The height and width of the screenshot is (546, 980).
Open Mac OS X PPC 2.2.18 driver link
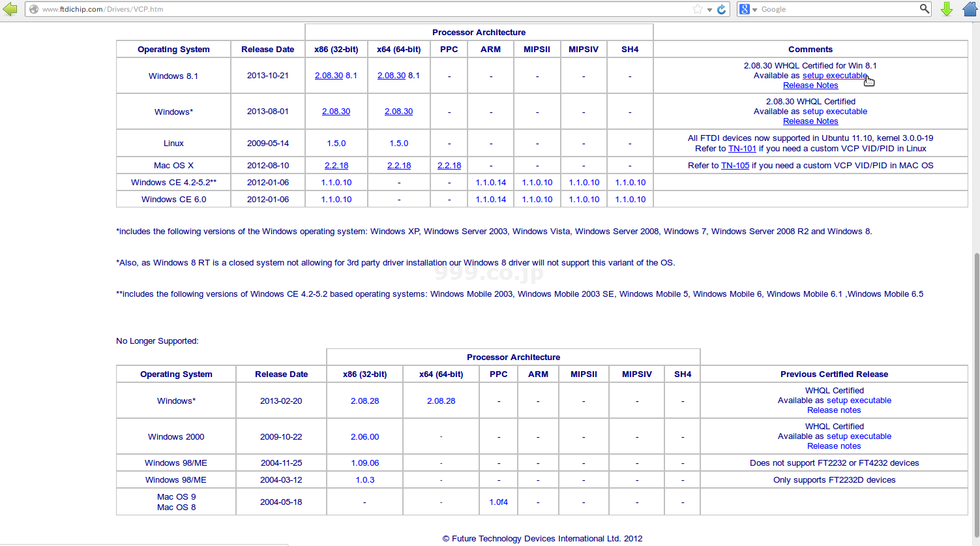(449, 166)
